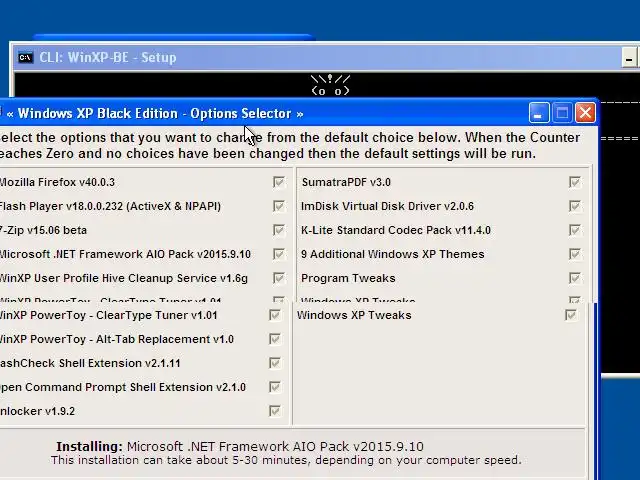
Task: Select the 'Program Tweaks' label
Action: click(348, 278)
